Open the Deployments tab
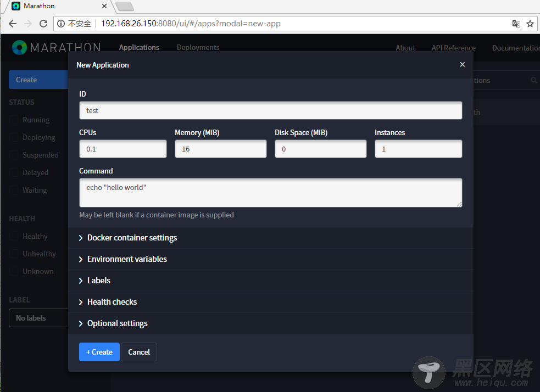Screen dimensions: 540x392 [x=198, y=48]
